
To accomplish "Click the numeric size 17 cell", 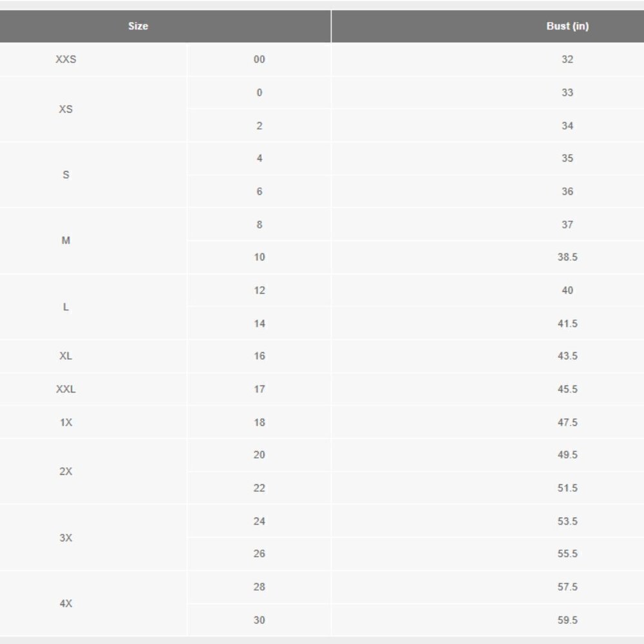I will tap(260, 389).
